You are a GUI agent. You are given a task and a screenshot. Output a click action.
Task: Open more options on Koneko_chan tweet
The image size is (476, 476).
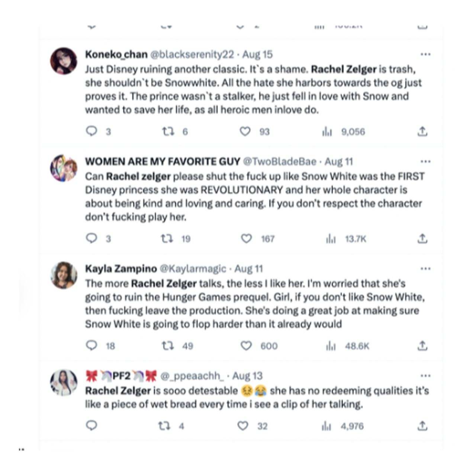click(x=425, y=54)
